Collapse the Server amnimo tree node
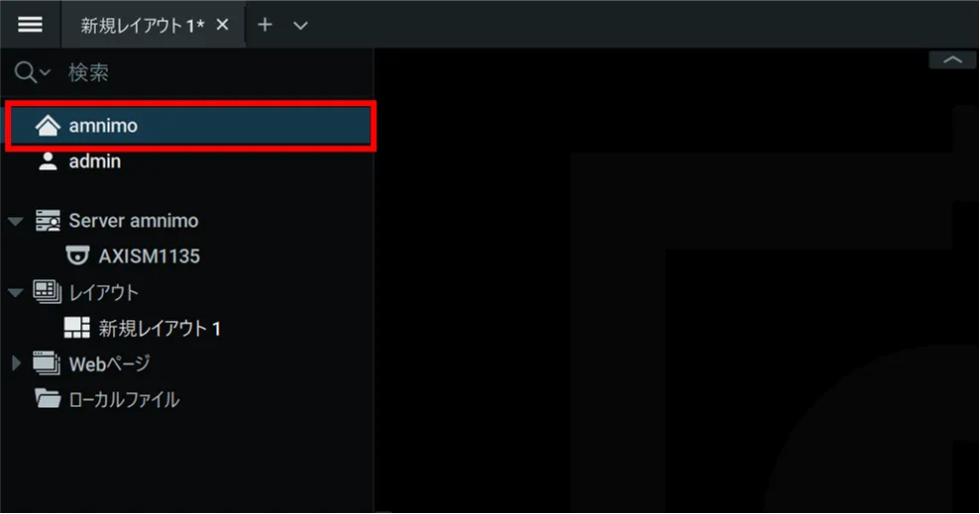The image size is (980, 514). click(16, 221)
